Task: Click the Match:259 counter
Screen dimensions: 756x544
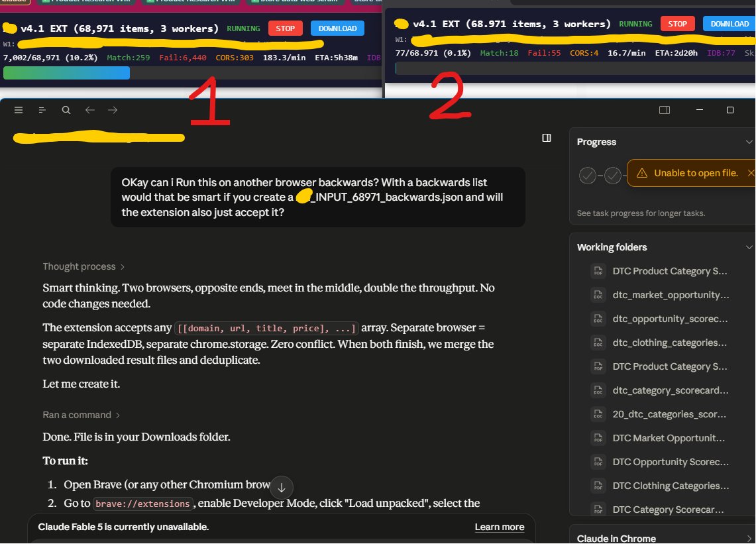Action: coord(129,58)
